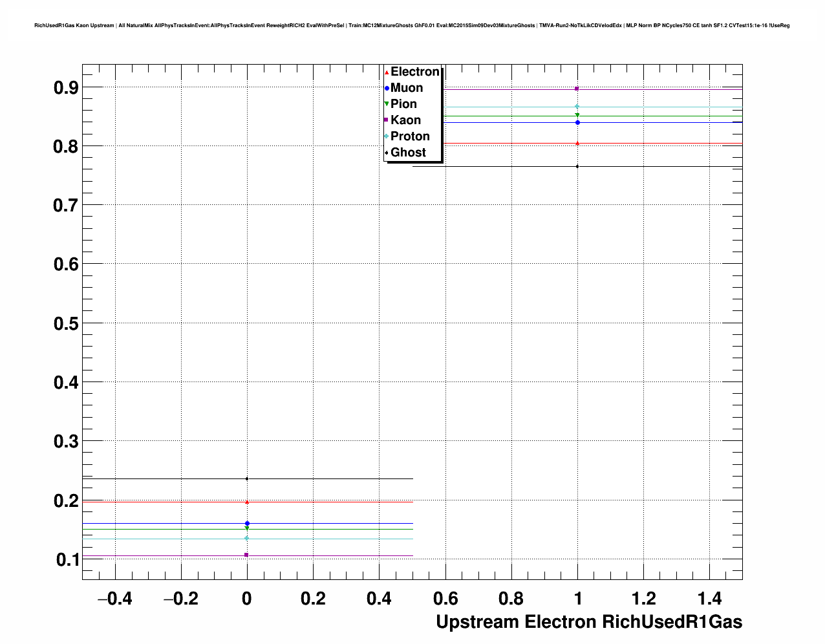The width and height of the screenshot is (825, 644).
Task: Click the 1.4 tick label on x-axis
Action: (709, 599)
